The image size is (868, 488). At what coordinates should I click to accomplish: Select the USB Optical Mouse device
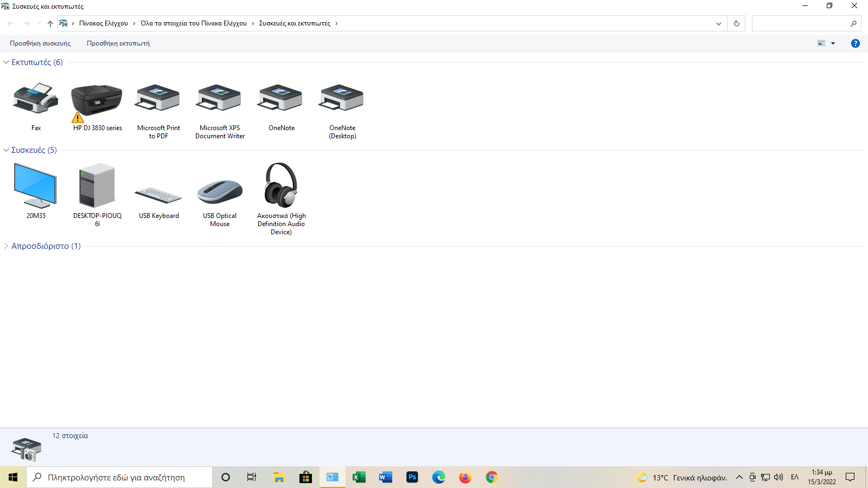220,191
